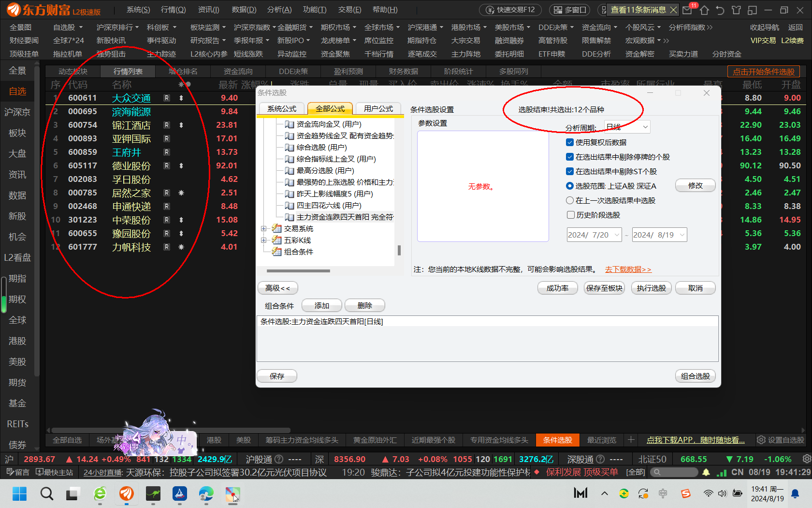Switch to 系统公式 tab

click(282, 109)
